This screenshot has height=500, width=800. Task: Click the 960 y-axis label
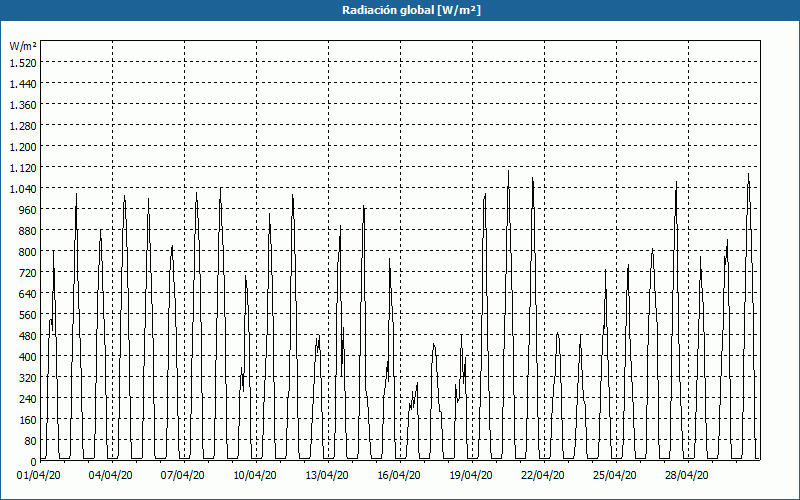click(x=28, y=210)
